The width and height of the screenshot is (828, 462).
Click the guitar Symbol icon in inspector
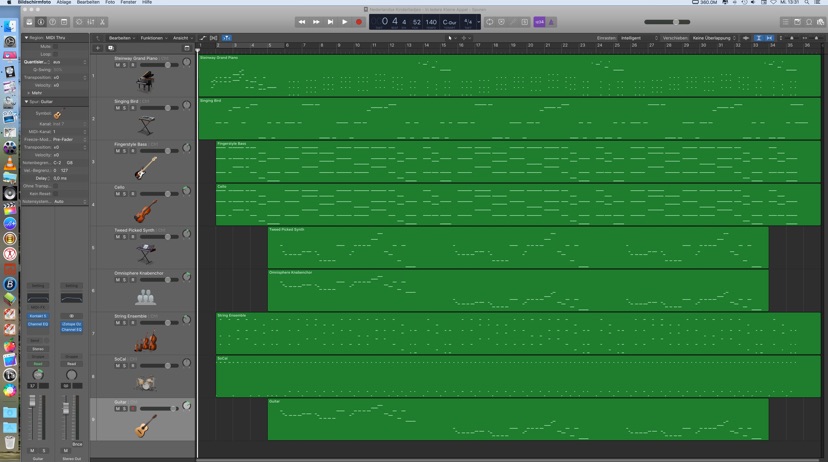coord(57,114)
